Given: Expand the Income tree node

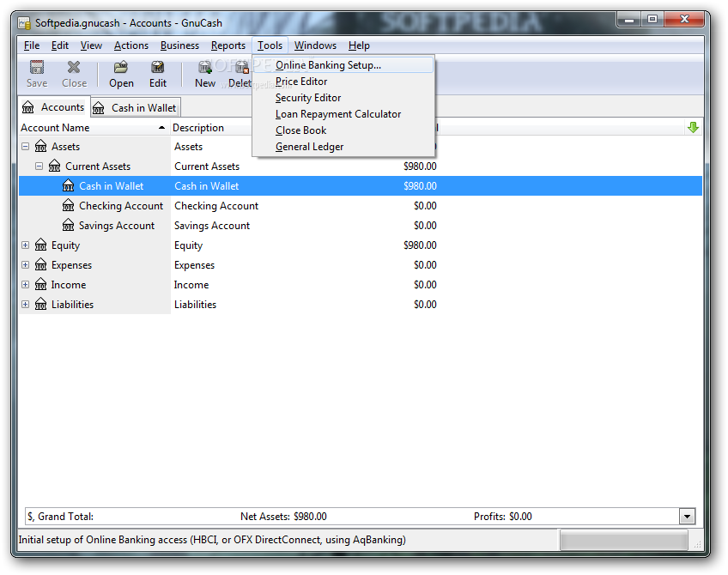Looking at the screenshot, I should (x=26, y=284).
